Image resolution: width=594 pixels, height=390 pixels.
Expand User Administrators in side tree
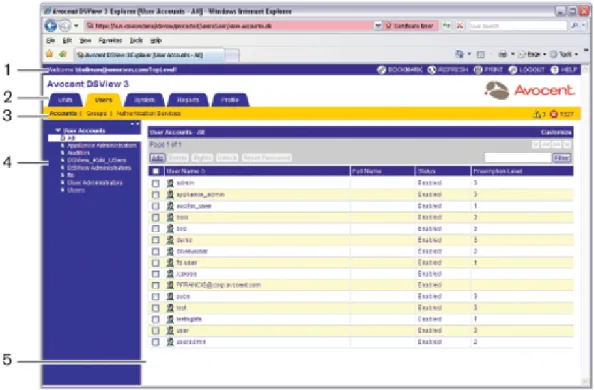coord(63,183)
